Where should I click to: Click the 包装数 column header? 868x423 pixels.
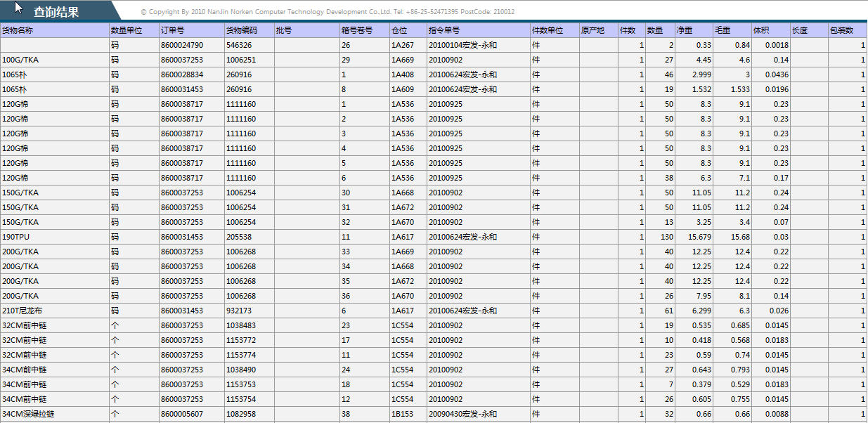pos(841,31)
